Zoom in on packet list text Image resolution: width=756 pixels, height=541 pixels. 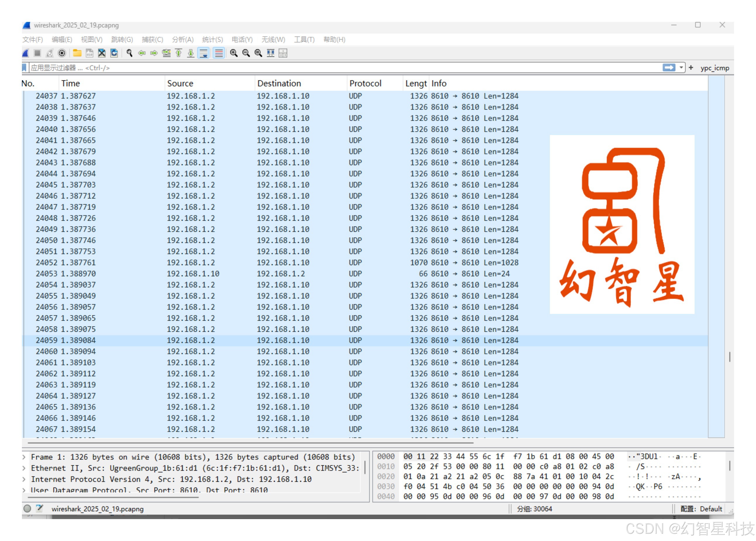click(x=234, y=53)
